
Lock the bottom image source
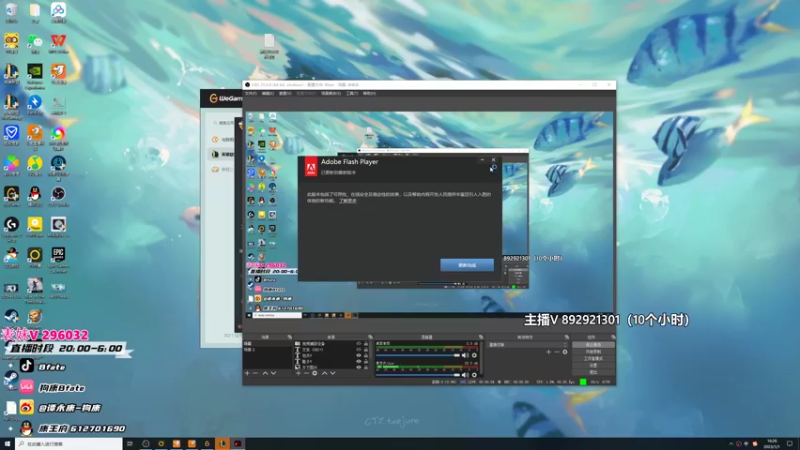pyautogui.click(x=366, y=367)
